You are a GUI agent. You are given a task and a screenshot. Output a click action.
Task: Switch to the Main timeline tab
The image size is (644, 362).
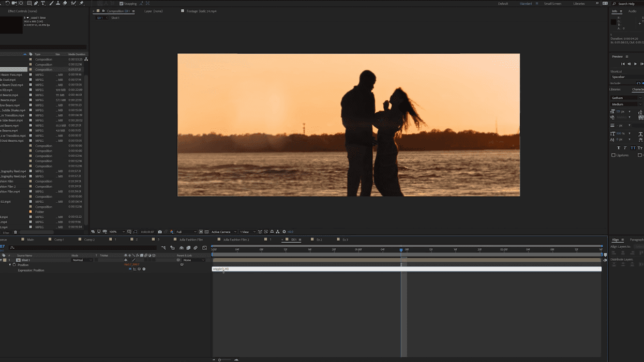coord(31,239)
